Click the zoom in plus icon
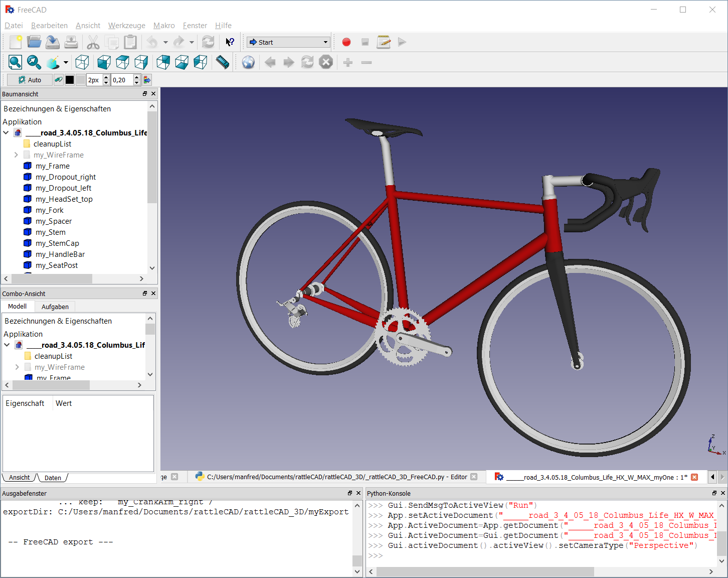The width and height of the screenshot is (728, 578). pos(348,62)
